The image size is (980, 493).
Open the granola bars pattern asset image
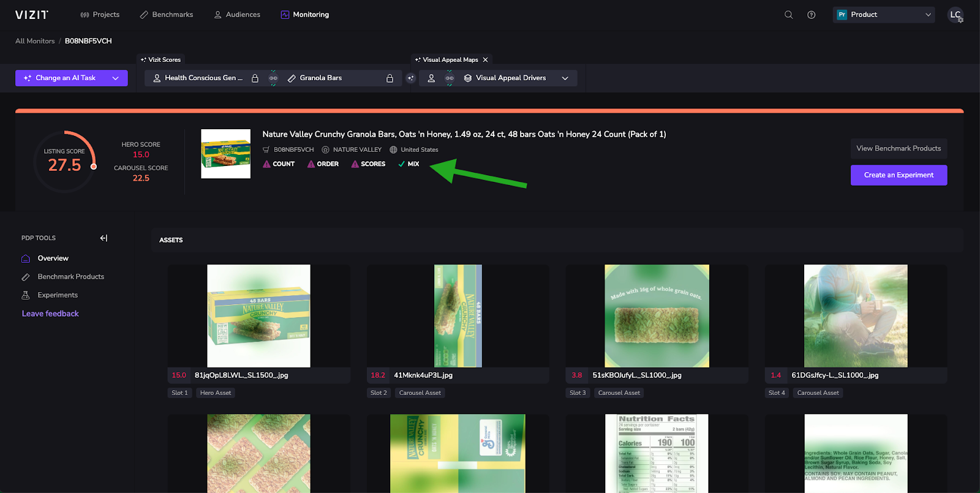point(258,454)
